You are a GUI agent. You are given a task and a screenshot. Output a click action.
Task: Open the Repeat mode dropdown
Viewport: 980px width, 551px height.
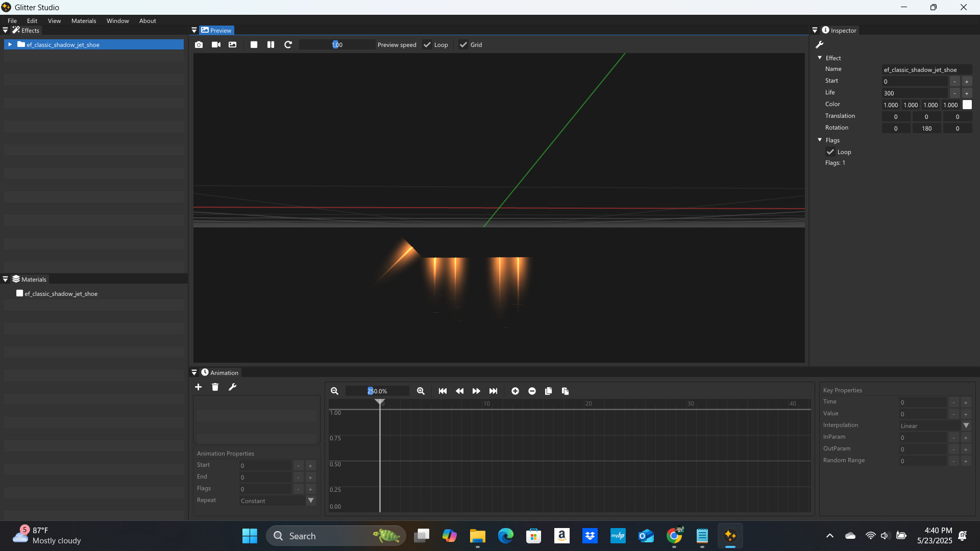pyautogui.click(x=311, y=500)
